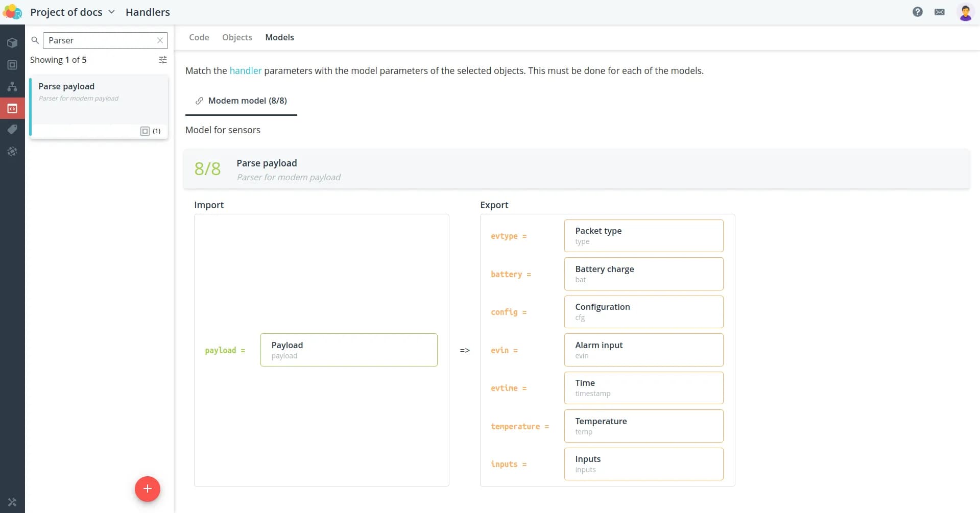Viewport: 980px width, 513px height.
Task: Follow the handler hyperlink in description
Action: tap(245, 70)
